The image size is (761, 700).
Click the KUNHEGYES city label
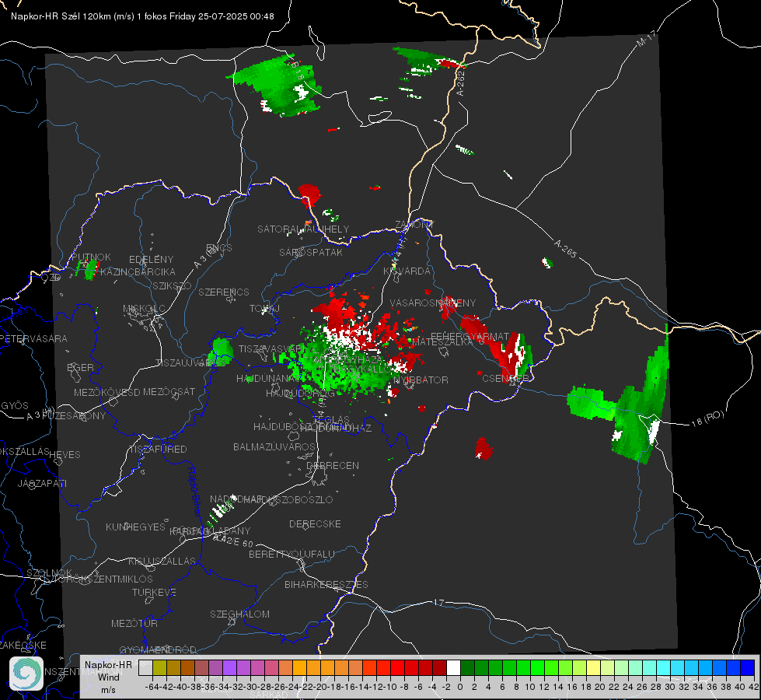(135, 527)
